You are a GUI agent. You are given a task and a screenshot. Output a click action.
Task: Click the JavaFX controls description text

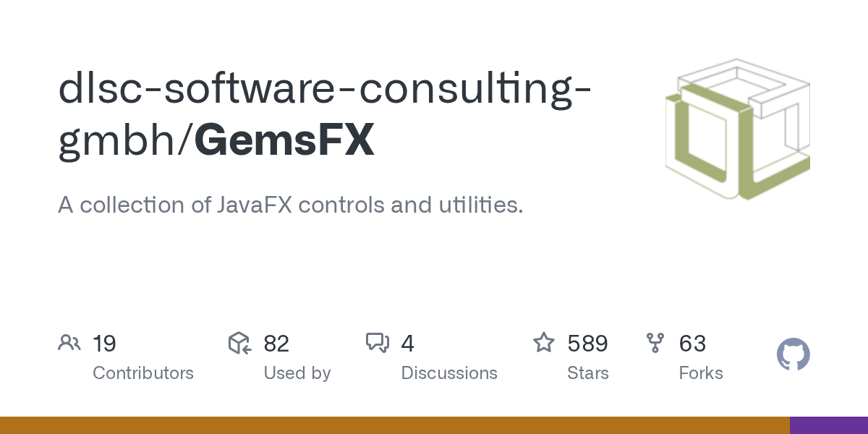click(290, 205)
